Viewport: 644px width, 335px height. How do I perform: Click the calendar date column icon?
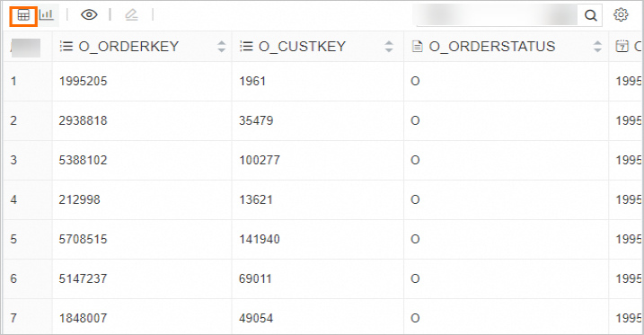[x=622, y=46]
